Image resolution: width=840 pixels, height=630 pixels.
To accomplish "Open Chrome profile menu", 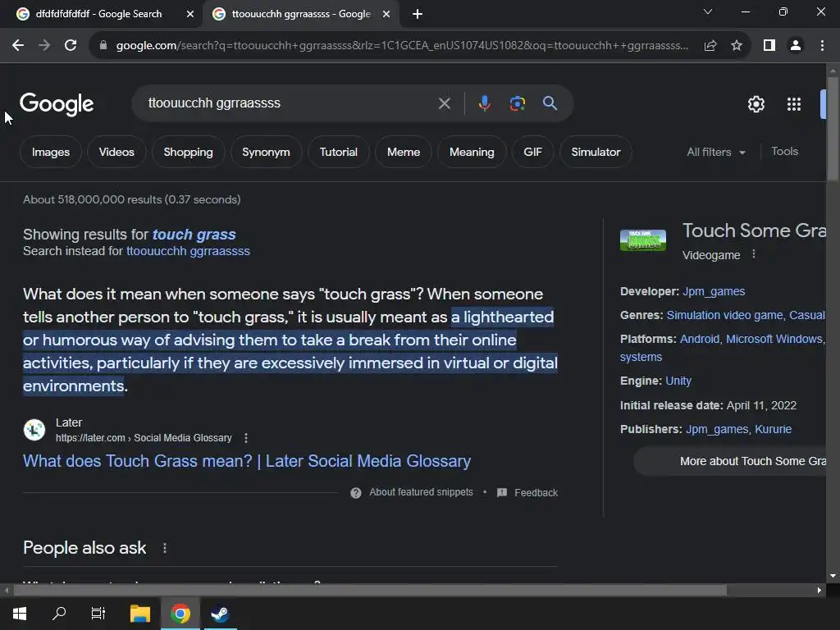I will [796, 46].
